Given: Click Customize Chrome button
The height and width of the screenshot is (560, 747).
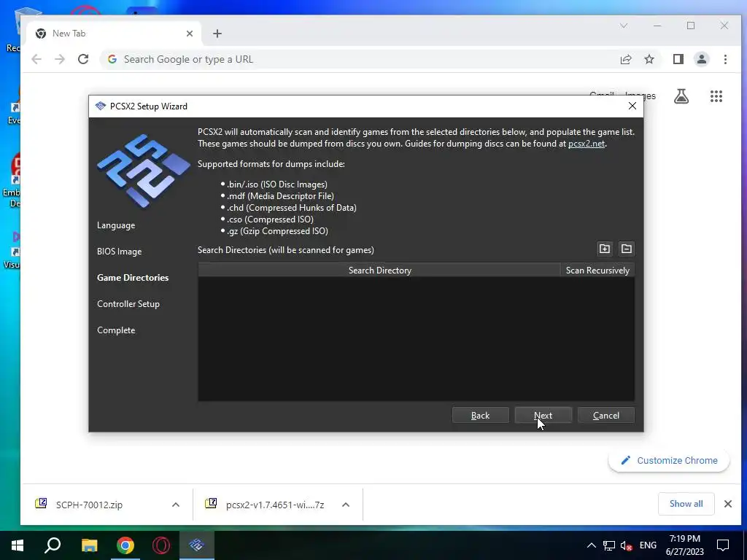Looking at the screenshot, I should (x=669, y=461).
